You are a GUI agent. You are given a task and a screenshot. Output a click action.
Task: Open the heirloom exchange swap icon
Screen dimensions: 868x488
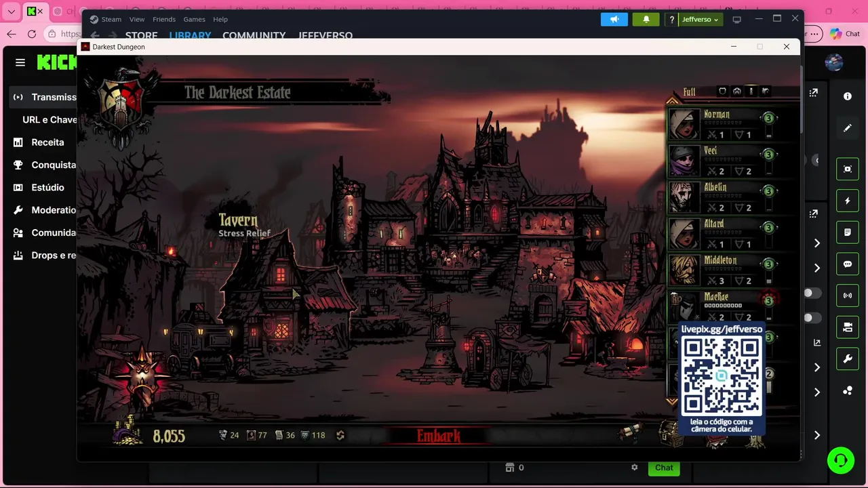click(x=340, y=435)
